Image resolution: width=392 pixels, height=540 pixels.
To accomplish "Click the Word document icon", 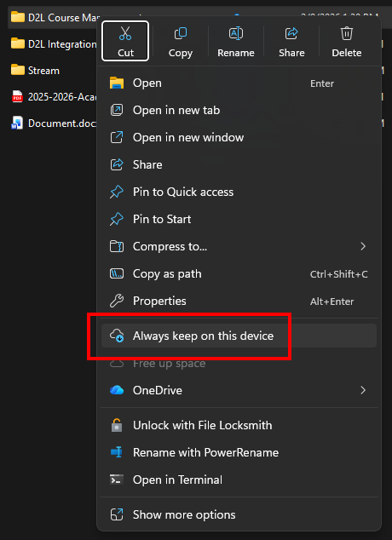I will [x=17, y=124].
